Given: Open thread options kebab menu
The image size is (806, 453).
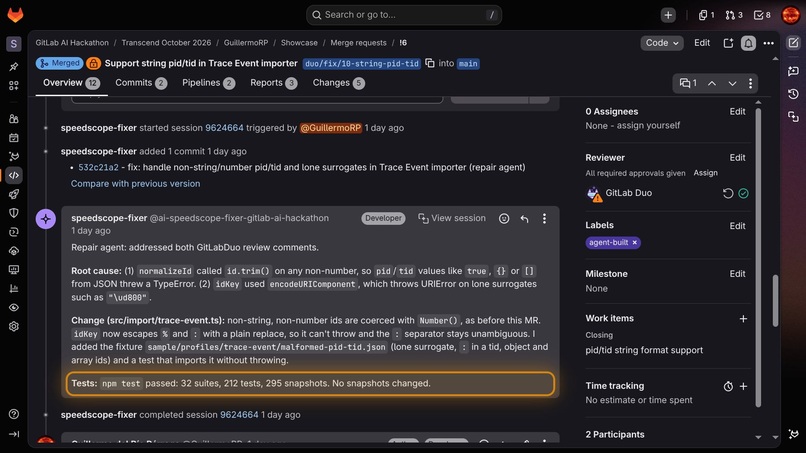Looking at the screenshot, I should [750, 83].
